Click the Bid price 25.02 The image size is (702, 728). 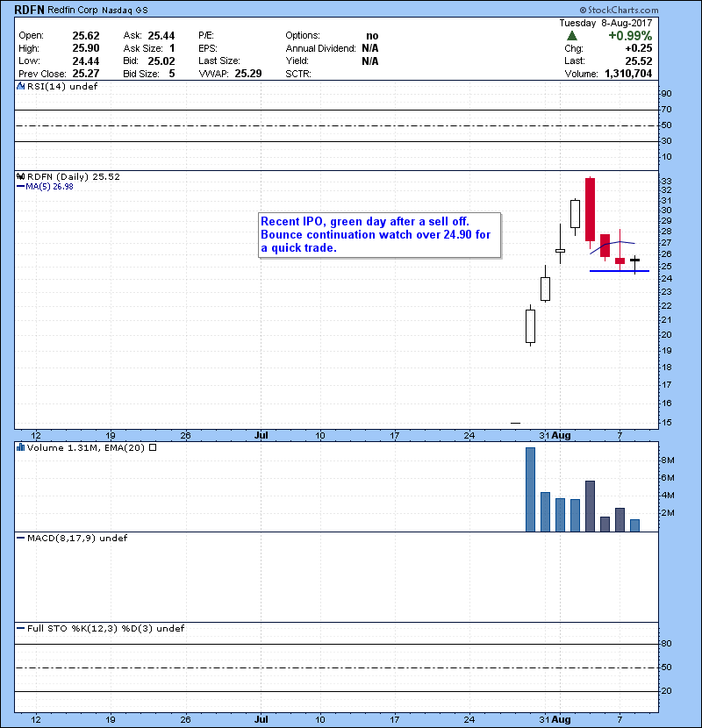(x=161, y=61)
